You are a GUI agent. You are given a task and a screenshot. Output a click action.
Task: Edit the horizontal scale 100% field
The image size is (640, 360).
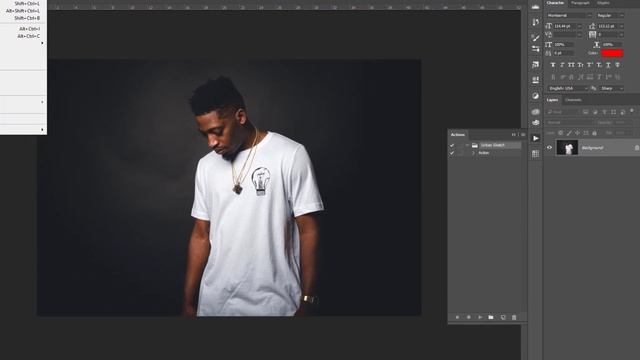tap(611, 44)
